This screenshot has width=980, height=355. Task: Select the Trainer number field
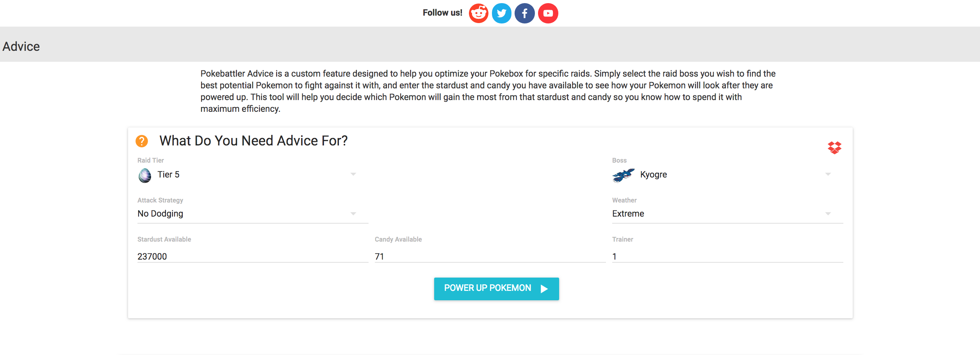(727, 256)
